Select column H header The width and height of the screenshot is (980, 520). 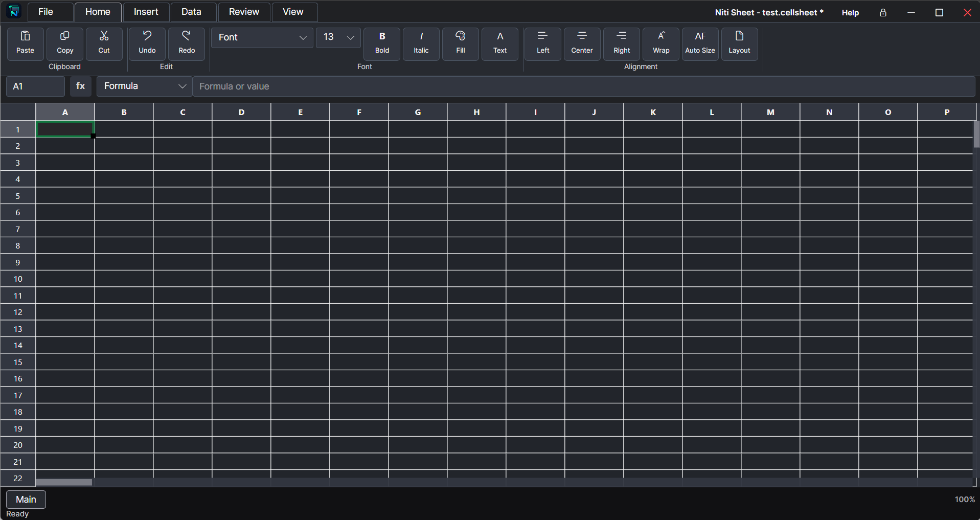click(x=476, y=112)
